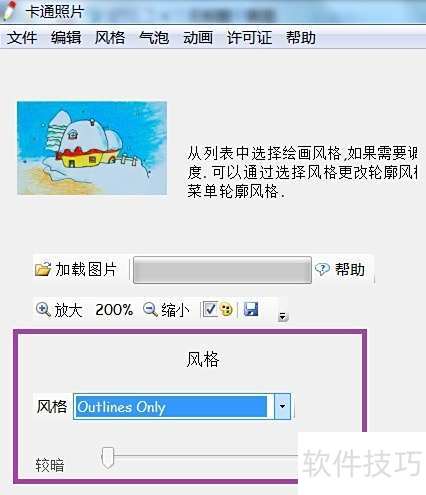
Task: Open the 风格 style dropdown arrow
Action: pos(282,406)
